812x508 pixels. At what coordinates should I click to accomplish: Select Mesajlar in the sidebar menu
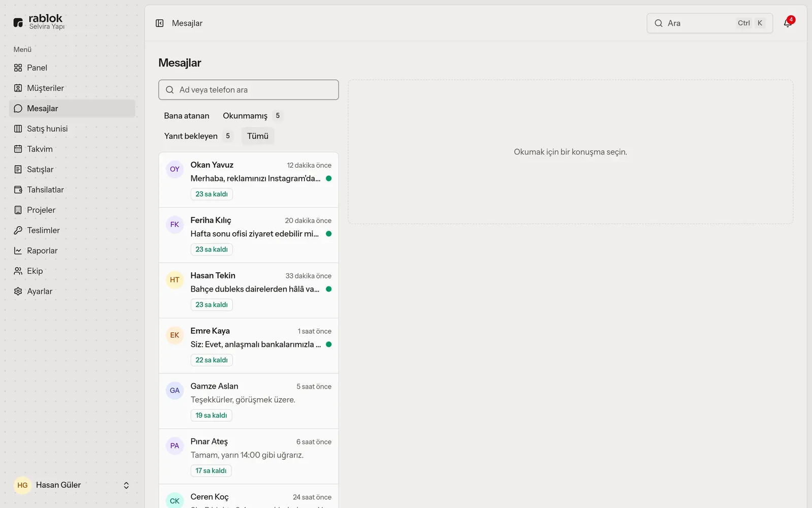(72, 108)
